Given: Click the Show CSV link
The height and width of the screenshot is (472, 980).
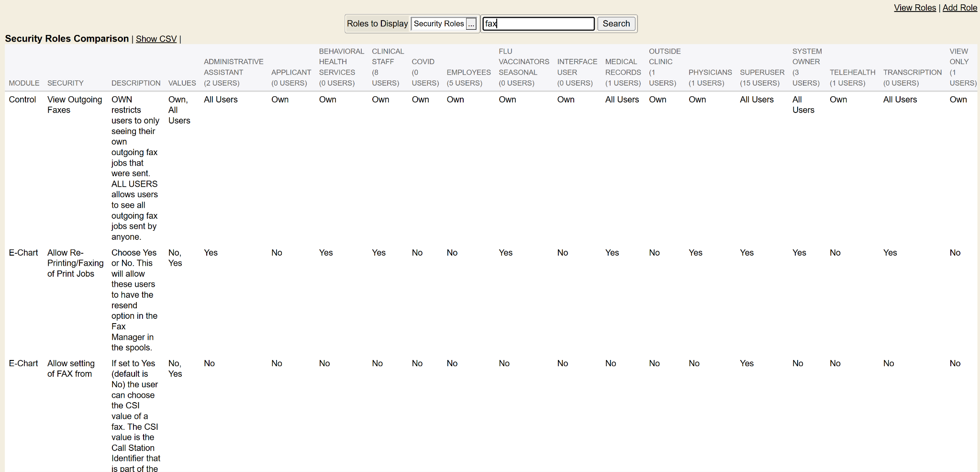Looking at the screenshot, I should click(x=156, y=39).
